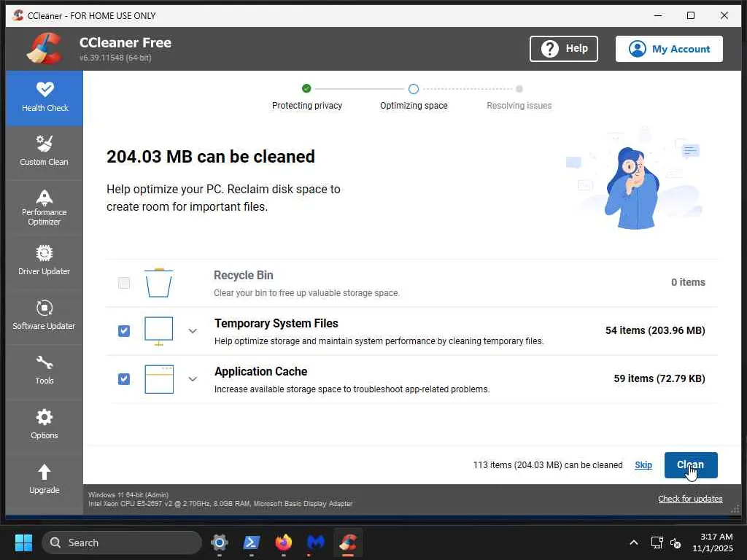This screenshot has height=560, width=747.
Task: Click the network icon in tray
Action: [657, 542]
